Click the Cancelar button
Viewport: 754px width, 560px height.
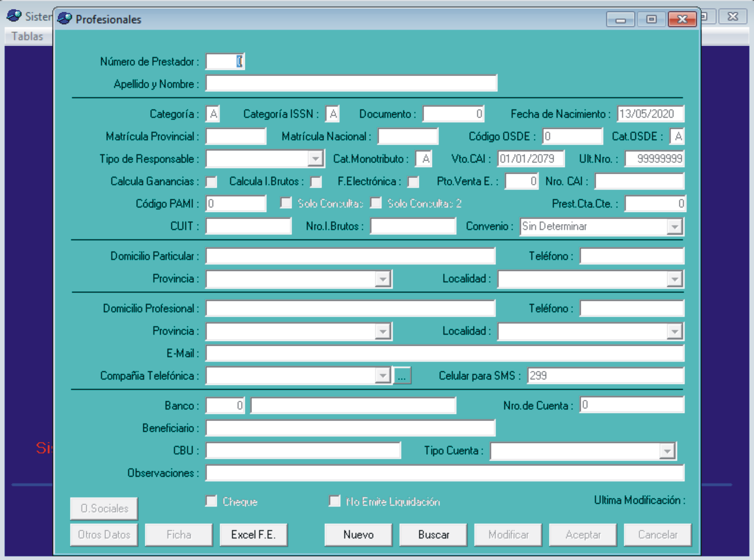(658, 535)
